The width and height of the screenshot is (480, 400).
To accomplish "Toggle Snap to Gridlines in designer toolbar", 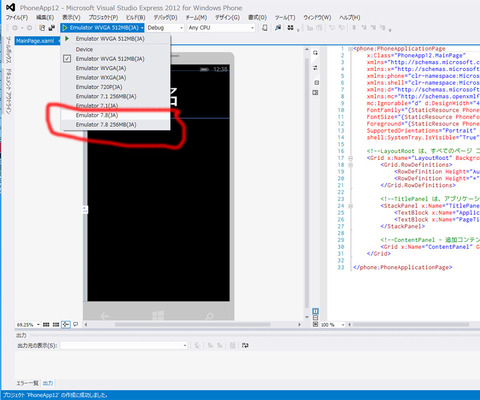I will click(56, 324).
